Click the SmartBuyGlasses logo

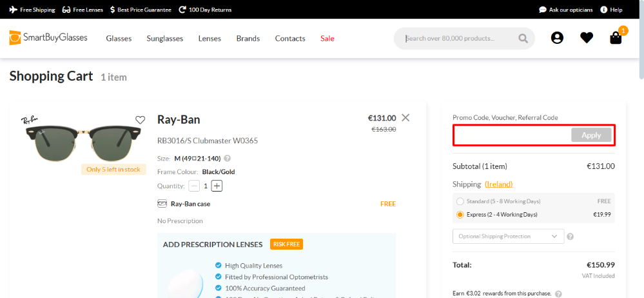[x=48, y=38]
